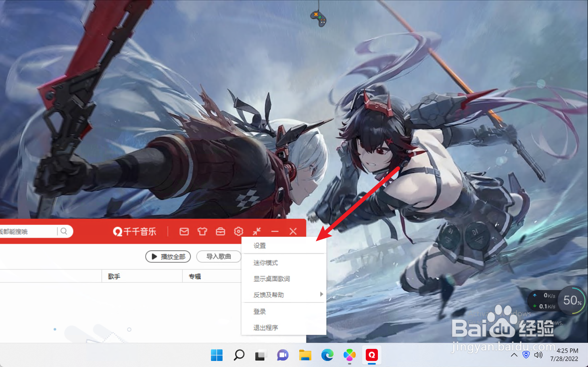The image size is (588, 367).
Task: Open the colorful pinwheel taskbar app
Action: click(349, 355)
